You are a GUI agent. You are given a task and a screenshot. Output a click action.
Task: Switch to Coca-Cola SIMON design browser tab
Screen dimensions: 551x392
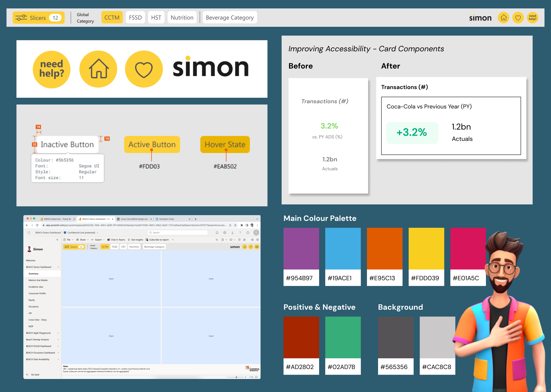pyautogui.click(x=134, y=219)
